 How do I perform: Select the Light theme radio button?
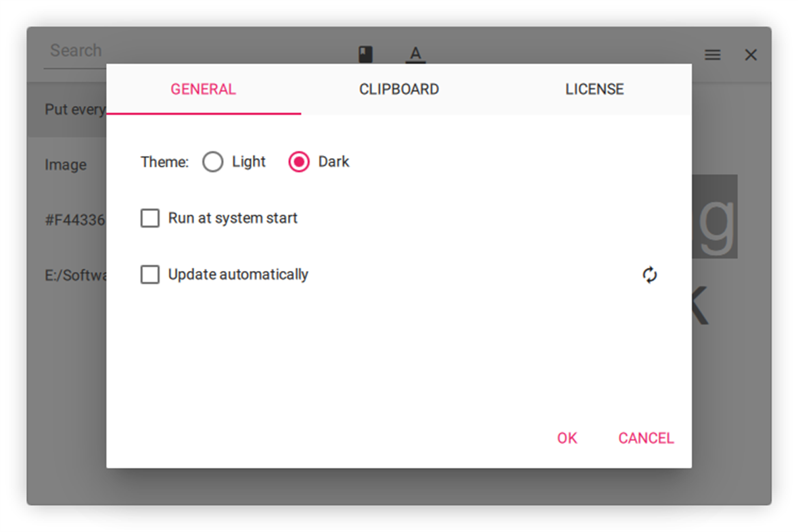pos(213,162)
